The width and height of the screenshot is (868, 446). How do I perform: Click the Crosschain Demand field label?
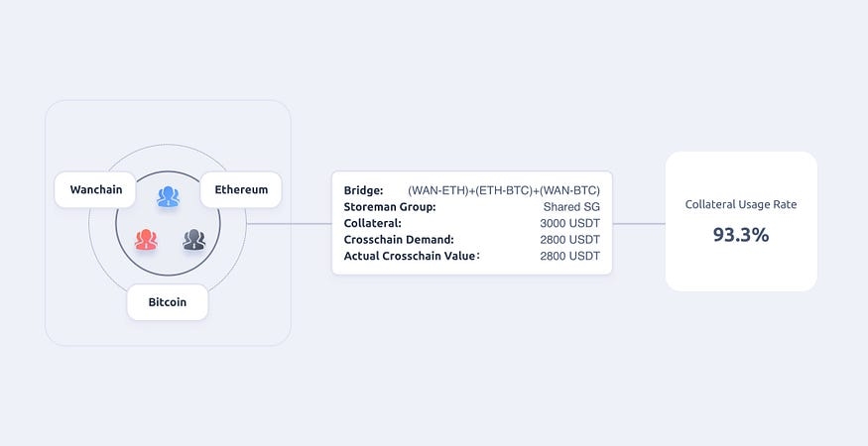pos(399,240)
